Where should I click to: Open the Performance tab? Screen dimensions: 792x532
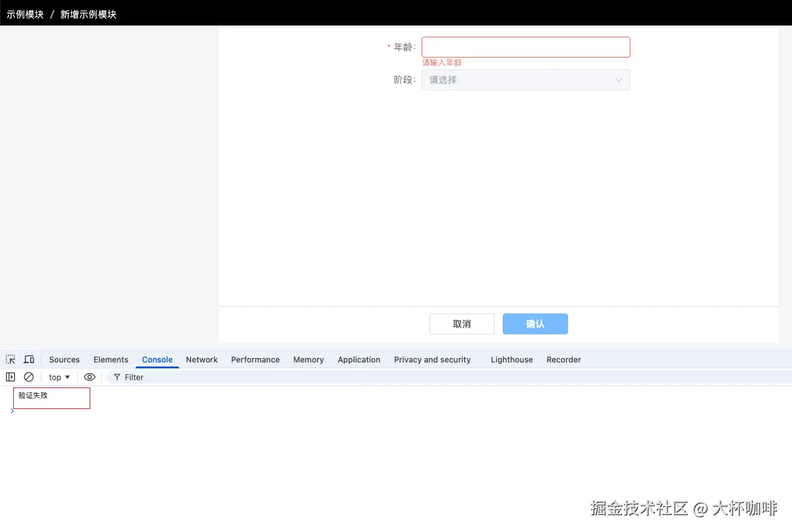255,359
